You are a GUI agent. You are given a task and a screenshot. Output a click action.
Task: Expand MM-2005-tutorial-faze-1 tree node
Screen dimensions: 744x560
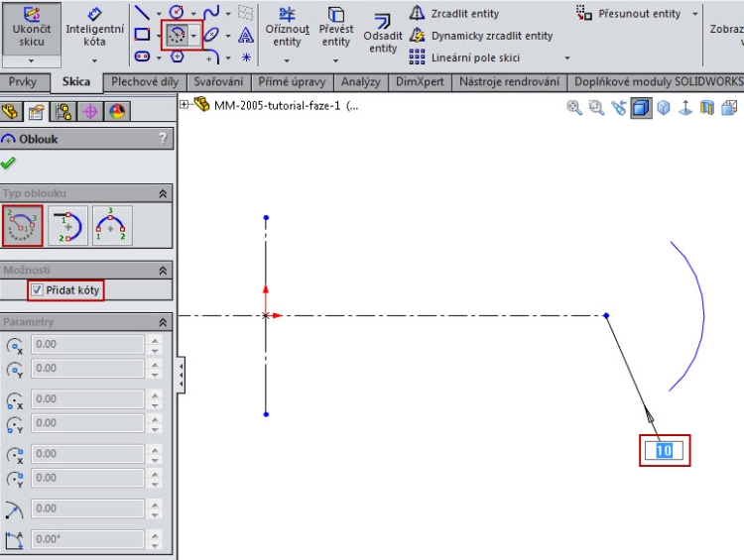[185, 104]
